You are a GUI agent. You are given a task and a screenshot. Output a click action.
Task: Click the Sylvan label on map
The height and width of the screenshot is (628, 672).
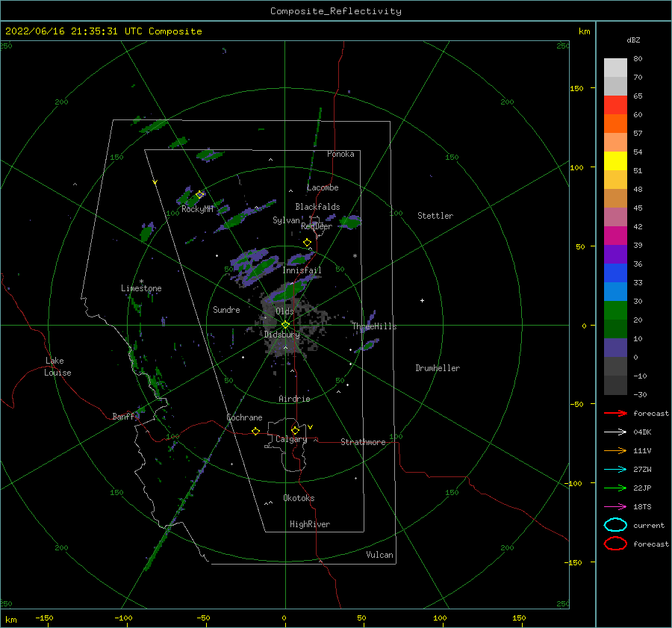pos(286,220)
